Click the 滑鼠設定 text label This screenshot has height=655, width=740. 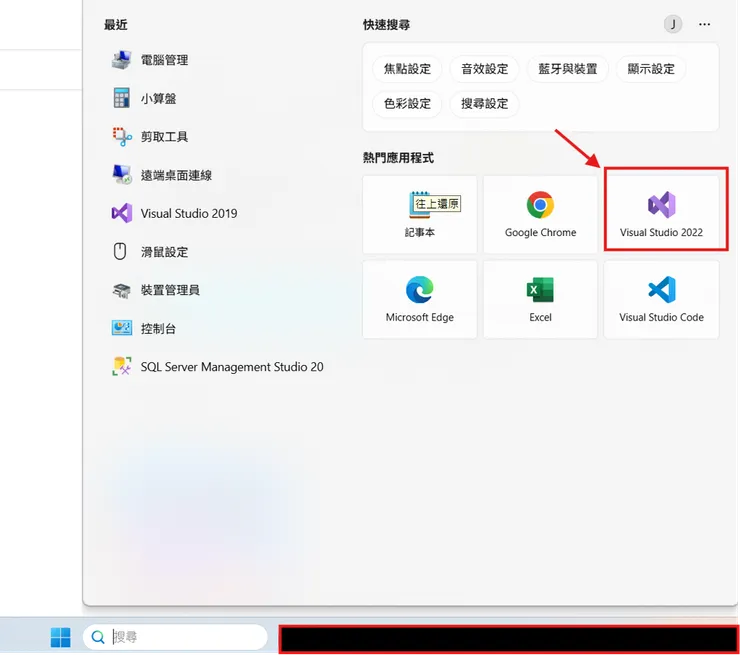click(x=164, y=252)
